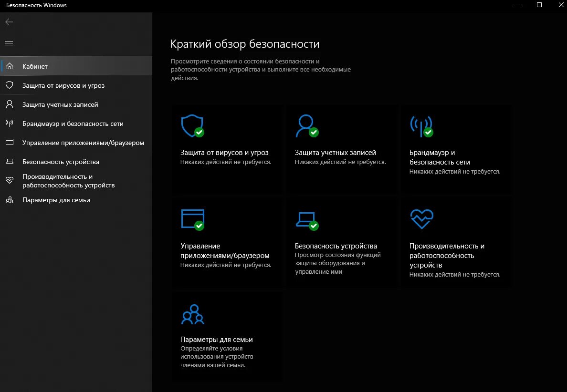This screenshot has height=392, width=567.
Task: Click the family icon for Параметры для семьи in the sidebar
Action: click(10, 200)
